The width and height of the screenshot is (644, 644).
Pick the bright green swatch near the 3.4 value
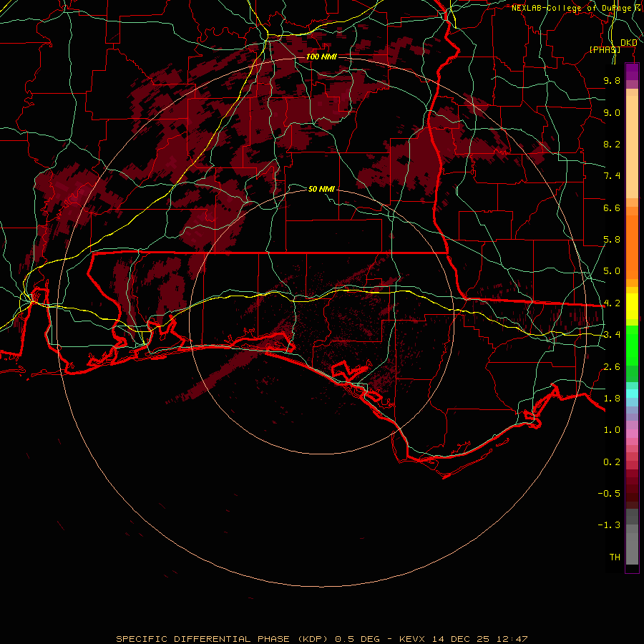[x=632, y=345]
